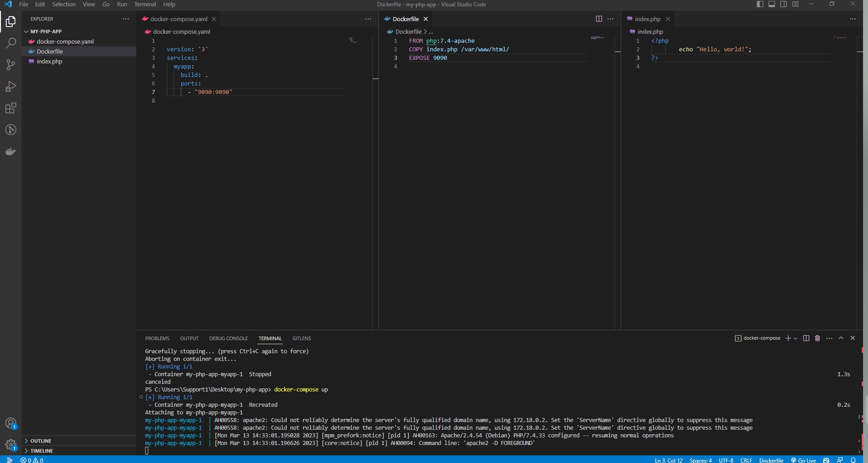The width and height of the screenshot is (868, 463).
Task: Click the Accounts icon
Action: [11, 423]
